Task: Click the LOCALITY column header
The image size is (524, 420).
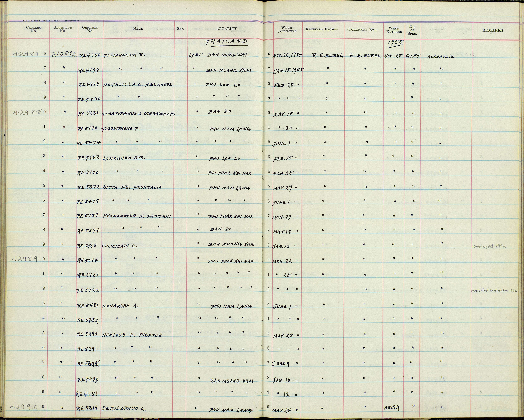Action: (x=227, y=29)
